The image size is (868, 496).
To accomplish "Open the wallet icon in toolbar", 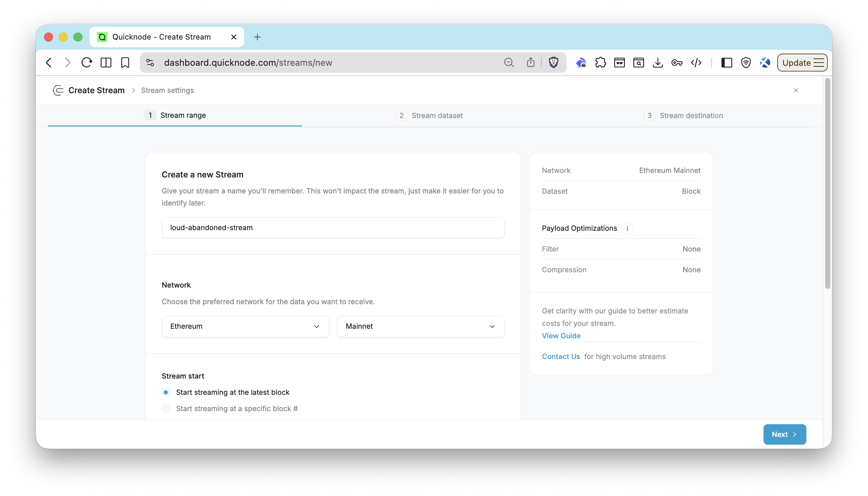I will click(x=619, y=63).
